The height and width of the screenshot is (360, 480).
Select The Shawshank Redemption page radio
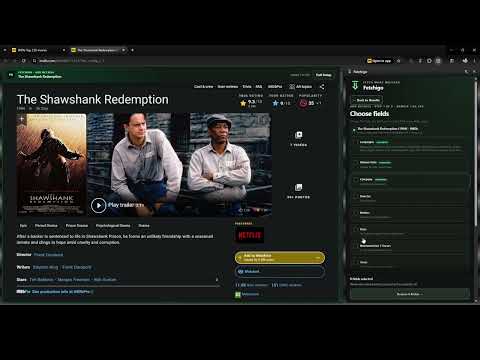(x=354, y=130)
